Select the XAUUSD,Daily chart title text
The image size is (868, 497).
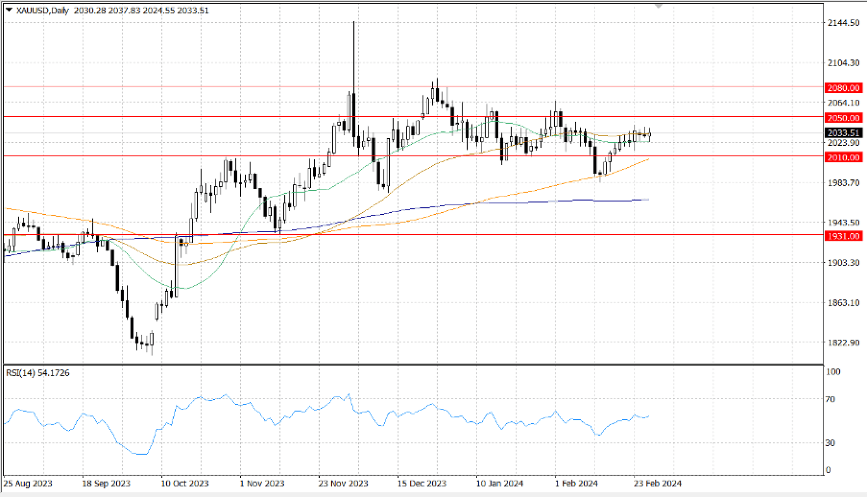point(43,10)
